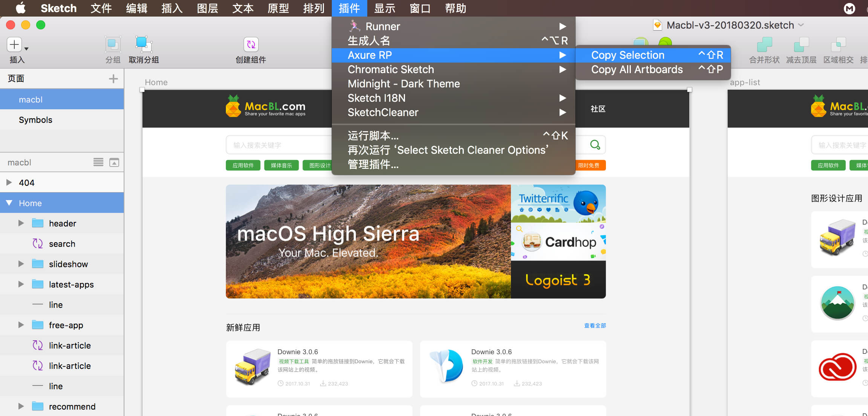Viewport: 868px width, 416px height.
Task: Click the Adobe Creative Cloud app icon
Action: click(837, 366)
